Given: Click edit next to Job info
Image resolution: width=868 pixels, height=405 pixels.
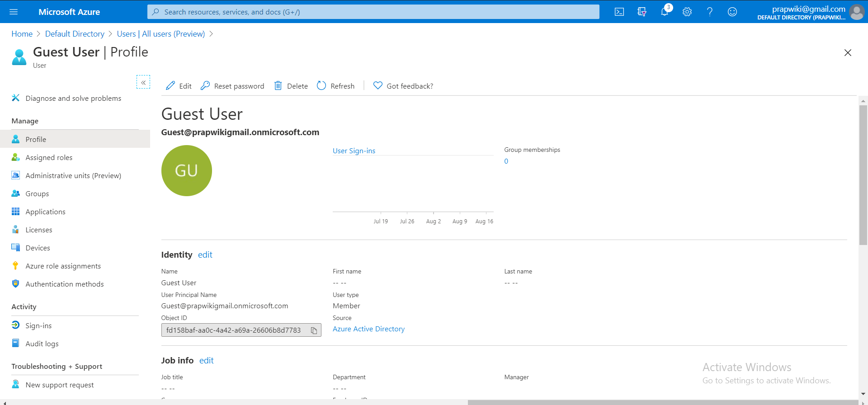Looking at the screenshot, I should pos(206,361).
